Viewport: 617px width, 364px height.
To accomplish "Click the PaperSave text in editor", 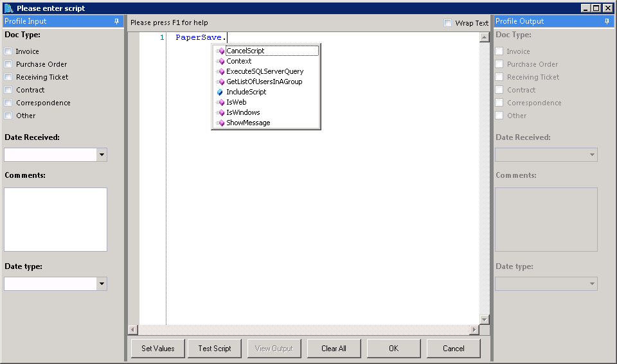I will click(x=199, y=37).
